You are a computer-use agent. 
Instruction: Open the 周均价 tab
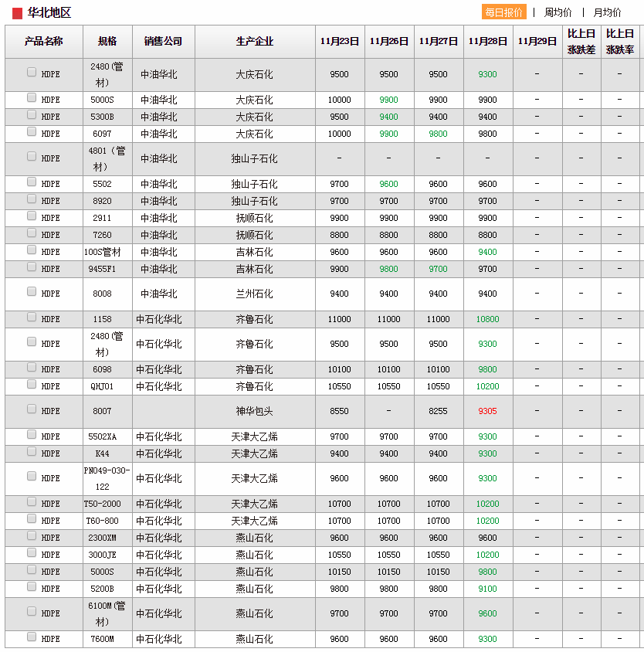point(558,12)
